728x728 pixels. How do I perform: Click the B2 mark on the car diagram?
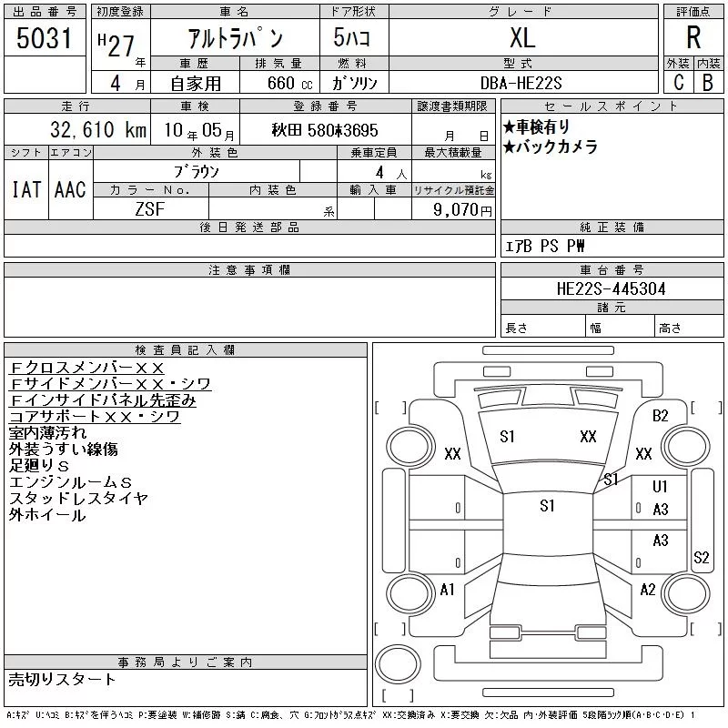point(660,416)
